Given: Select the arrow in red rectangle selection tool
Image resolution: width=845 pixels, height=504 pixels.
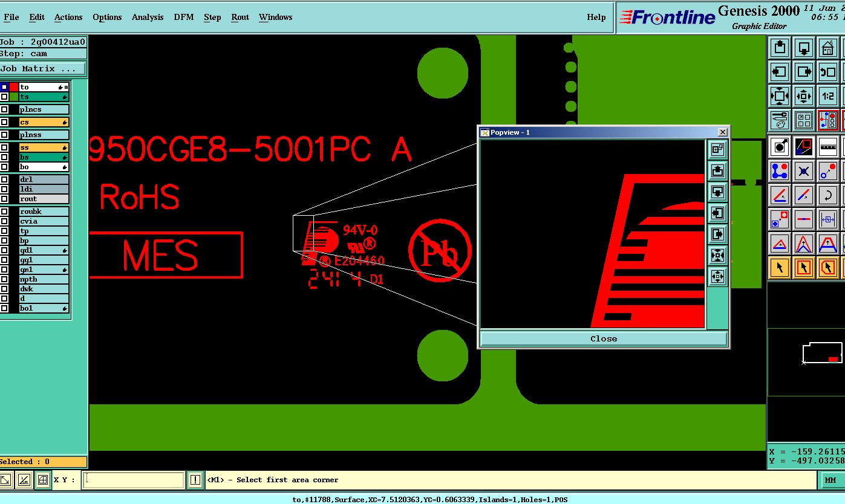Looking at the screenshot, I should [803, 267].
